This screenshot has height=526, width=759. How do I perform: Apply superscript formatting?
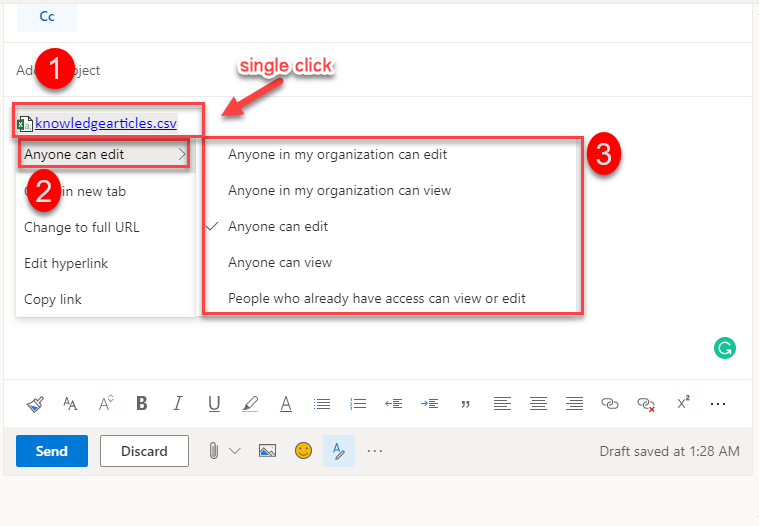click(x=683, y=403)
